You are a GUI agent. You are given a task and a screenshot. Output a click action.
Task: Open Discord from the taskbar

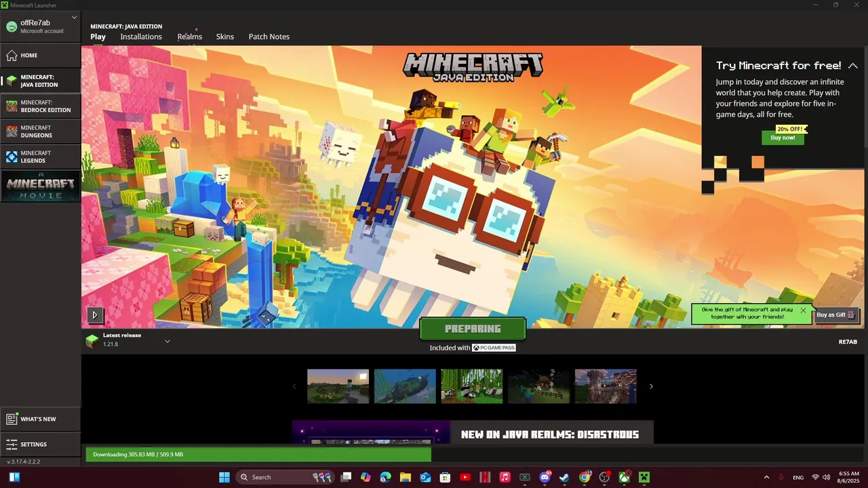pyautogui.click(x=545, y=477)
